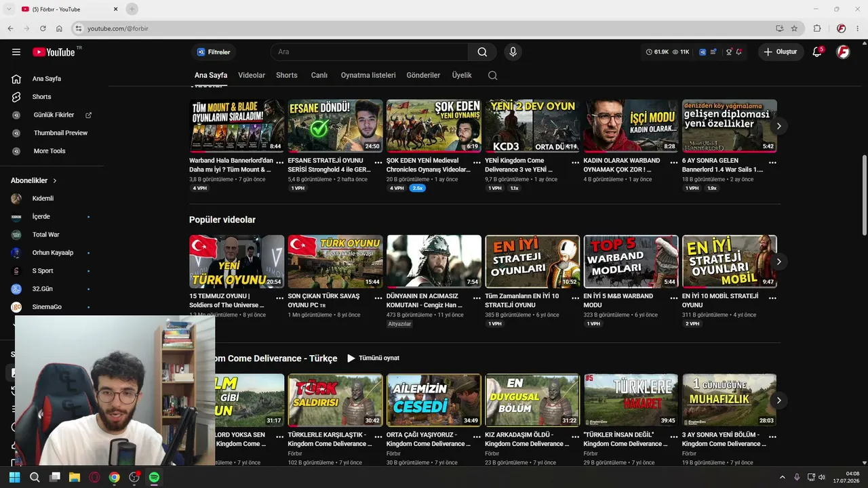Click the small bell icon in the extension bar
The height and width of the screenshot is (488, 868).
738,52
